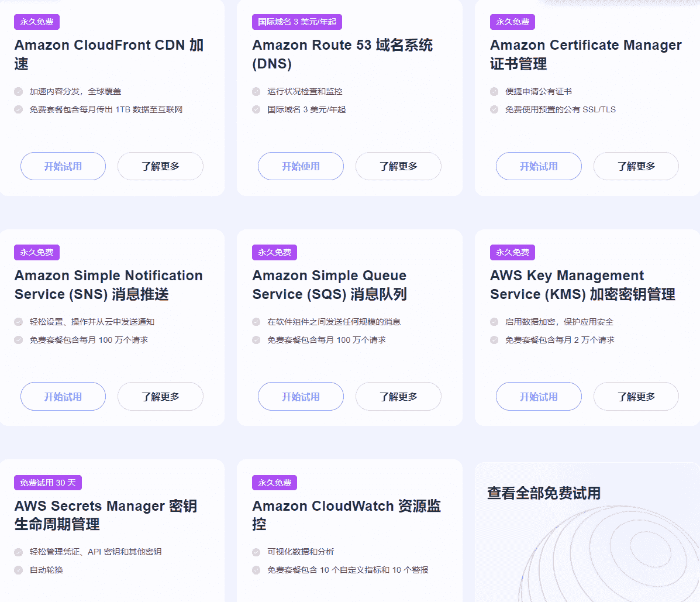Click check icon next to 自动轮换
This screenshot has width=700, height=602.
19,570
